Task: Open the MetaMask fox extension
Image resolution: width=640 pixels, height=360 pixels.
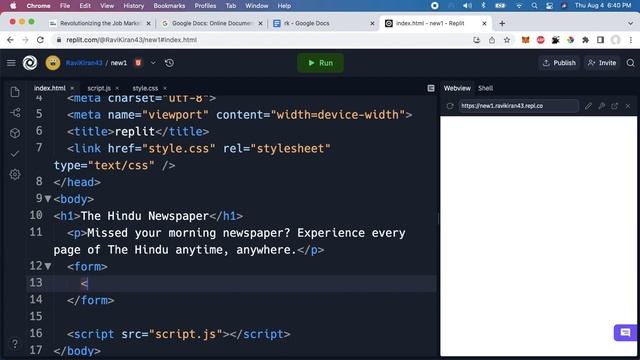Action: tap(525, 40)
